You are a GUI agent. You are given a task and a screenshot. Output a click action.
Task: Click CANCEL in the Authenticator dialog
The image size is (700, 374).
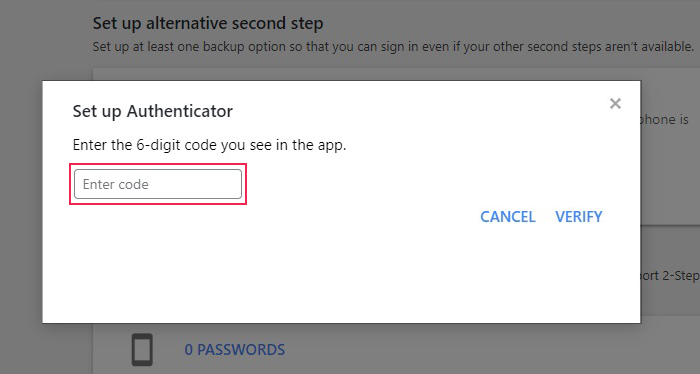[x=508, y=217]
